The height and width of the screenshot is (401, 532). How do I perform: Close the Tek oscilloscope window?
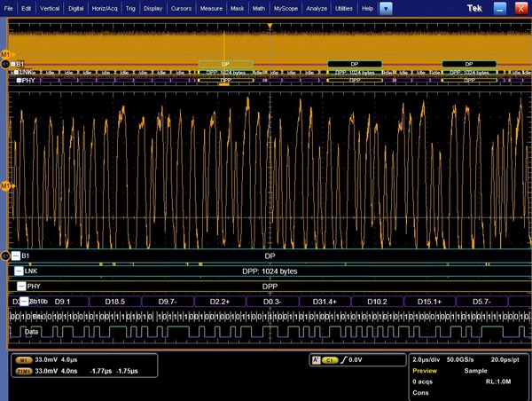click(520, 9)
